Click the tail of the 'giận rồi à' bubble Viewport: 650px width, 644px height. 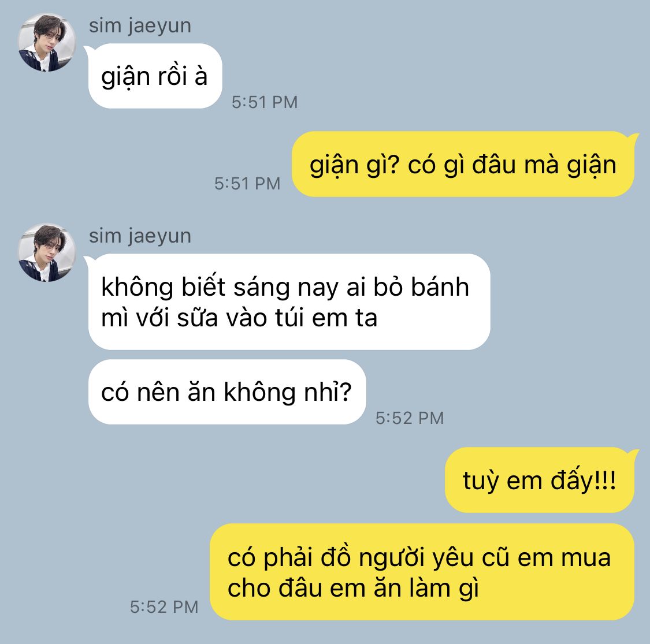pyautogui.click(x=90, y=50)
